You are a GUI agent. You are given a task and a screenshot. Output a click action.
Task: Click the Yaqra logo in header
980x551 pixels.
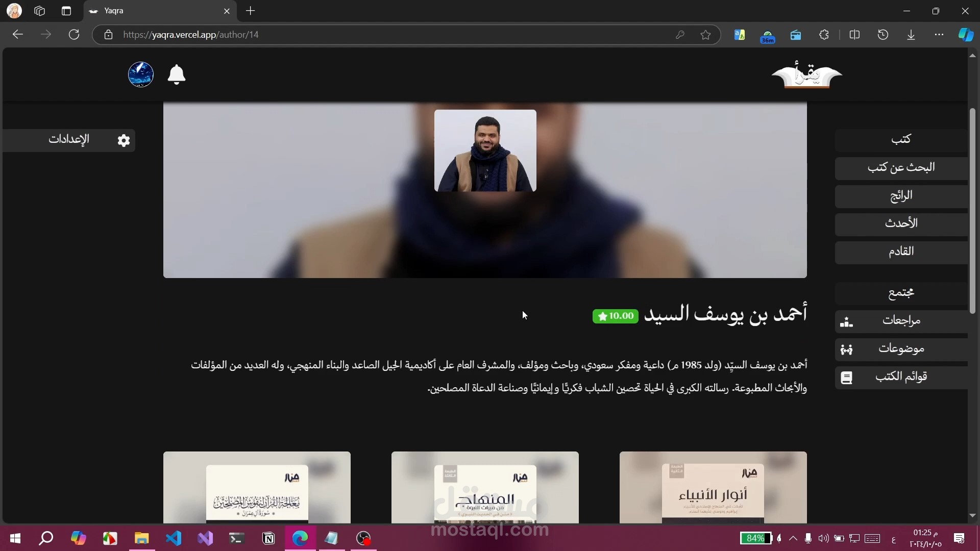pos(806,75)
